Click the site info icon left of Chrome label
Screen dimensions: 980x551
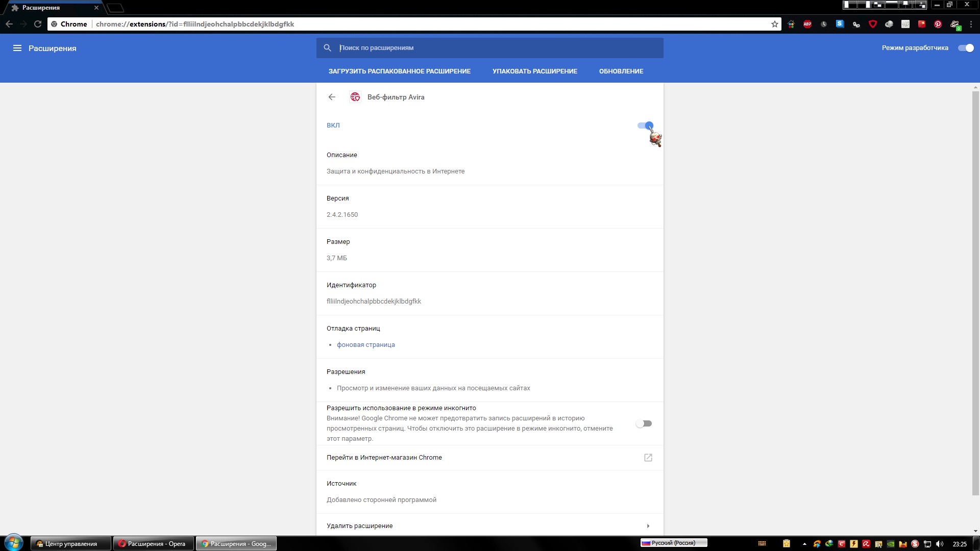[54, 24]
